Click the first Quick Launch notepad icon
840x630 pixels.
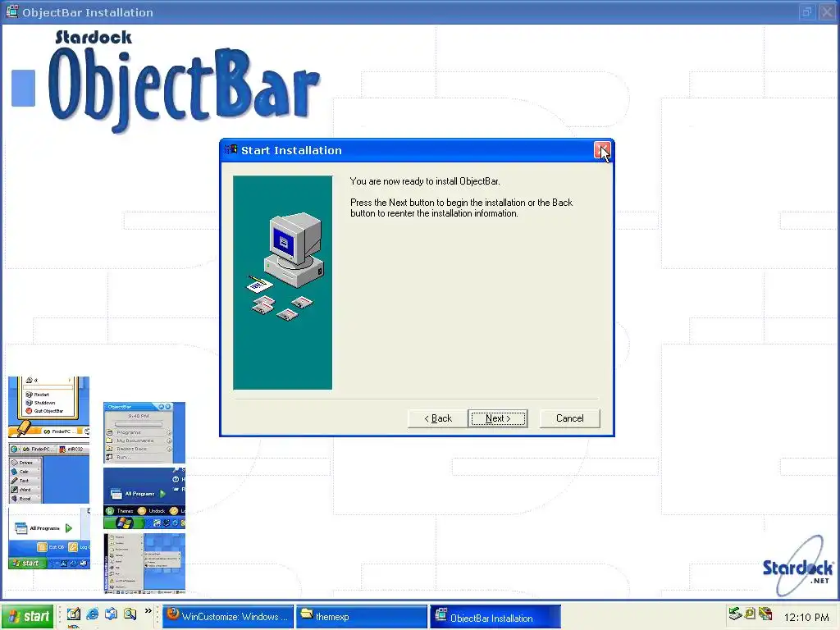point(73,614)
